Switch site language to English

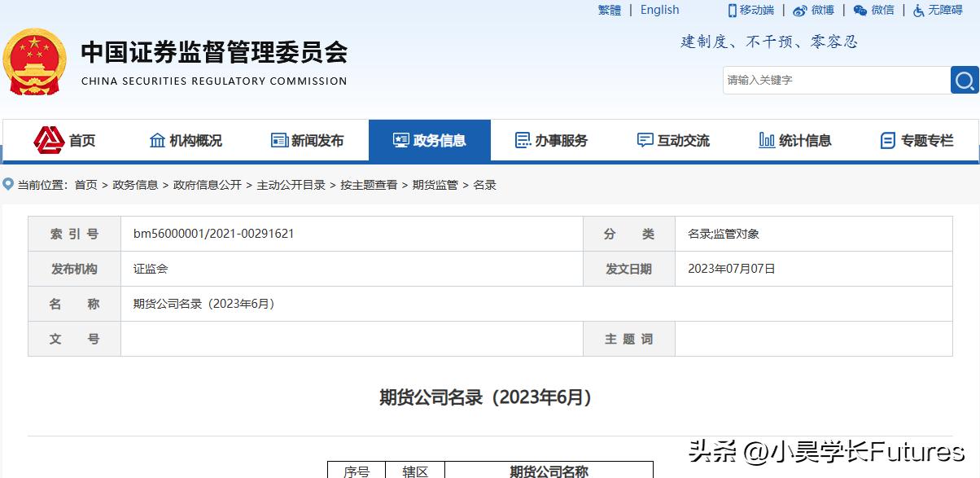pyautogui.click(x=659, y=10)
